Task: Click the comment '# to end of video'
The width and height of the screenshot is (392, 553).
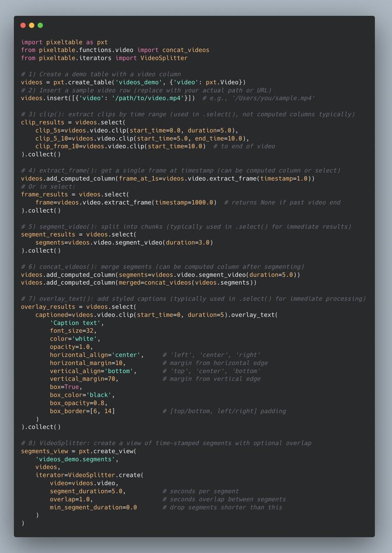Action: (x=244, y=146)
